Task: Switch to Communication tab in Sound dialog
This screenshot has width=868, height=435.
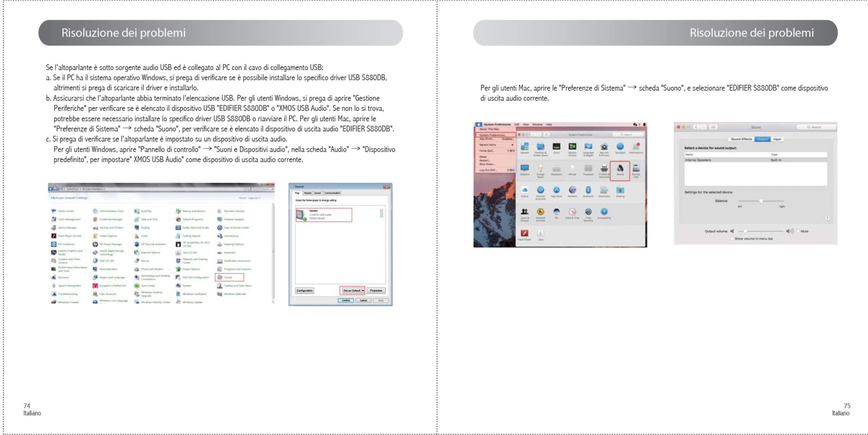Action: 333,193
